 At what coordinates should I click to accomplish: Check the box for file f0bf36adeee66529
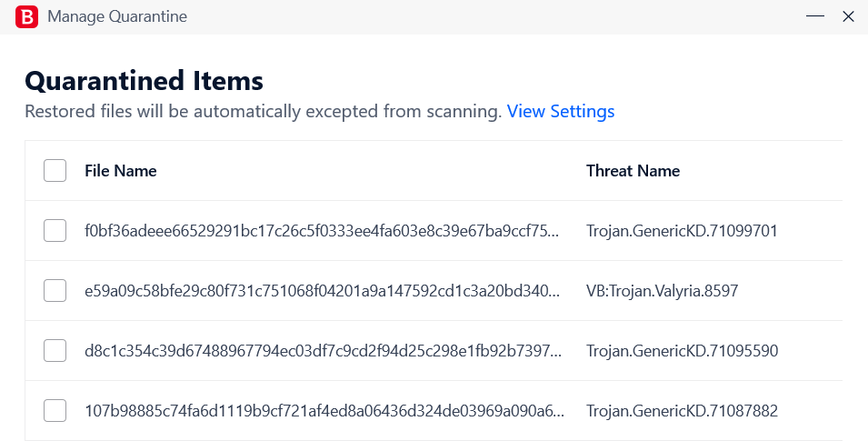pyautogui.click(x=55, y=230)
